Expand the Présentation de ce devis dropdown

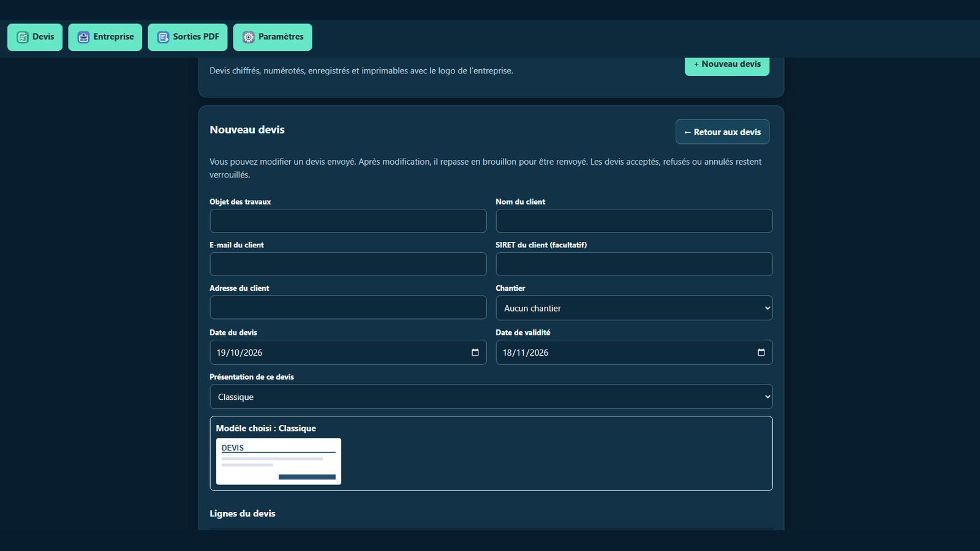point(491,397)
